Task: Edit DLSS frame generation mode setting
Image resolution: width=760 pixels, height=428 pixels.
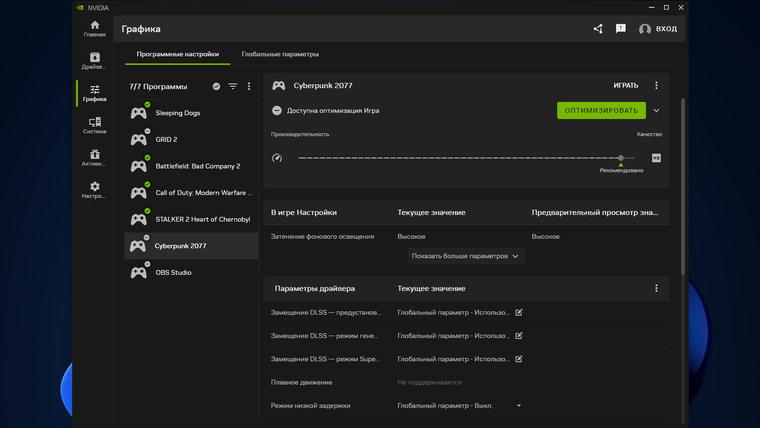Action: (519, 336)
